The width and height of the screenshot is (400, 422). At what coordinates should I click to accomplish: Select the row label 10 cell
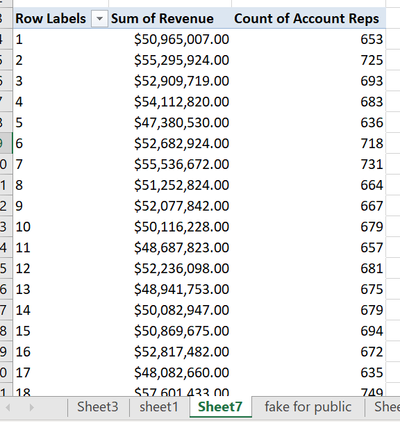click(x=61, y=227)
